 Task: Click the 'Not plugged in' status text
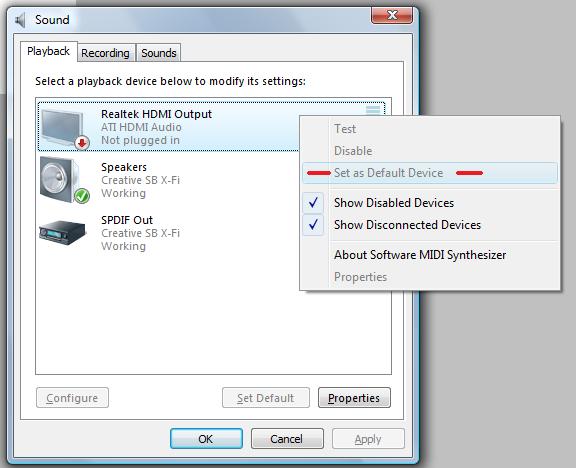tap(140, 140)
